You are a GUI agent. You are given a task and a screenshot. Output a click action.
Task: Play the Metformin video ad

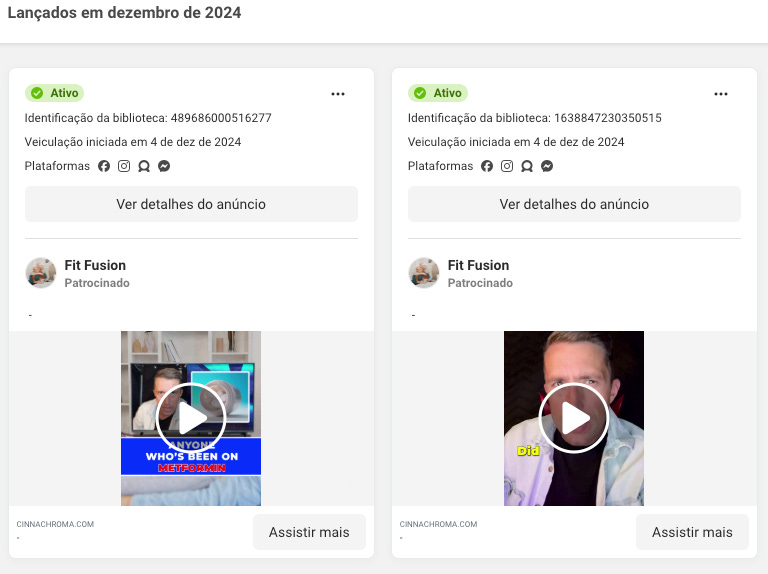pos(191,418)
